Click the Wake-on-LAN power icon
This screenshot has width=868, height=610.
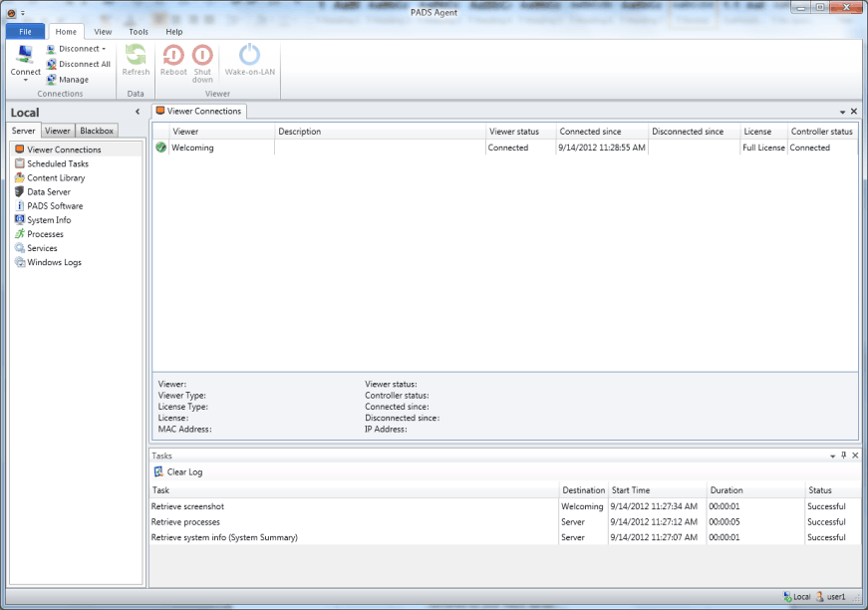[249, 55]
